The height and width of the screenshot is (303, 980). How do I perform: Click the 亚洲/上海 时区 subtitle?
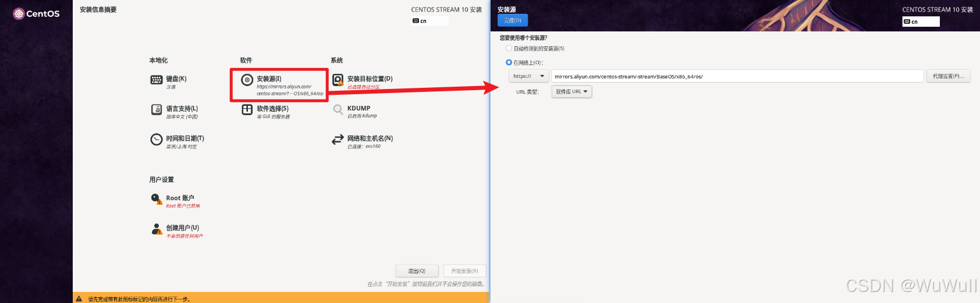(x=182, y=147)
